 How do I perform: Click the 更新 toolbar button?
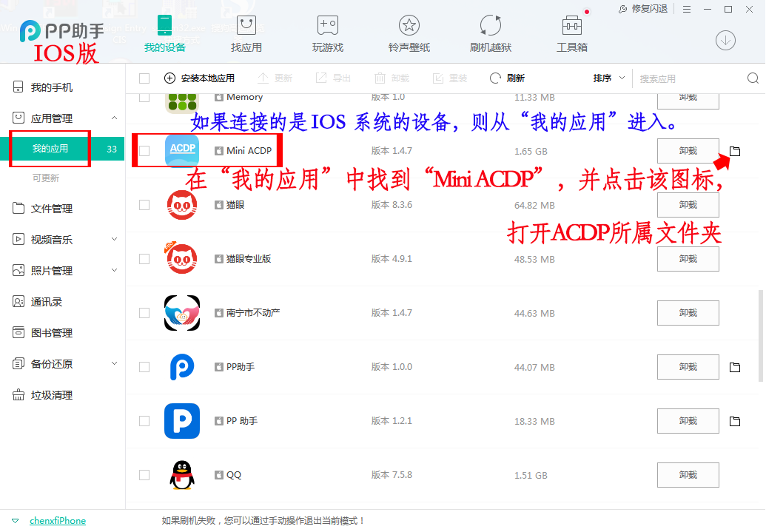(x=275, y=78)
